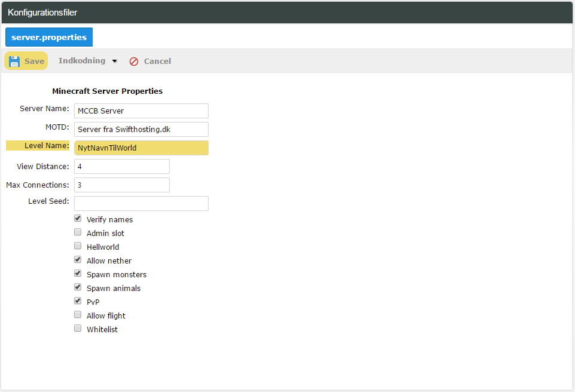Screen dimensions: 575x392
Task: Enable the Allow flight checkbox
Action: click(78, 315)
